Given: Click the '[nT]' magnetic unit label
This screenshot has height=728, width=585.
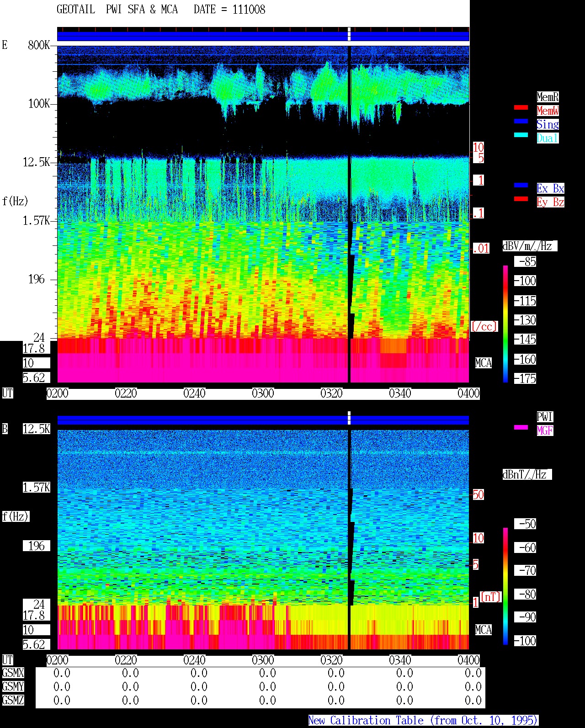Looking at the screenshot, I should pos(490,597).
